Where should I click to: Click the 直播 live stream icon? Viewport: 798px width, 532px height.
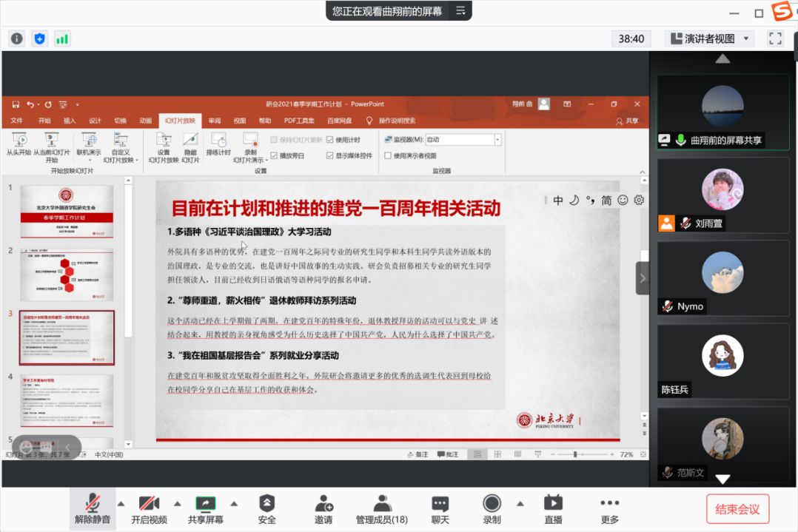click(553, 505)
